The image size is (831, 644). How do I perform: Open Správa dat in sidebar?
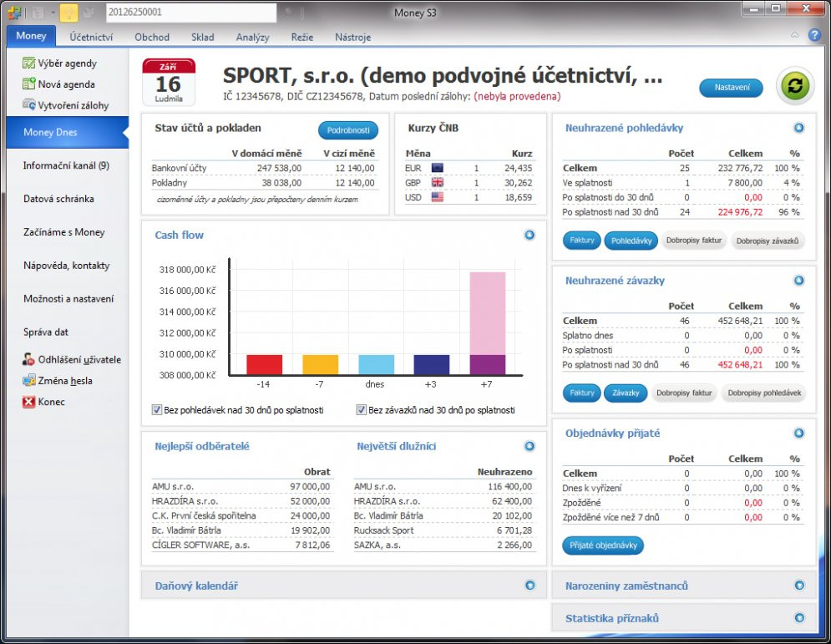tap(46, 332)
